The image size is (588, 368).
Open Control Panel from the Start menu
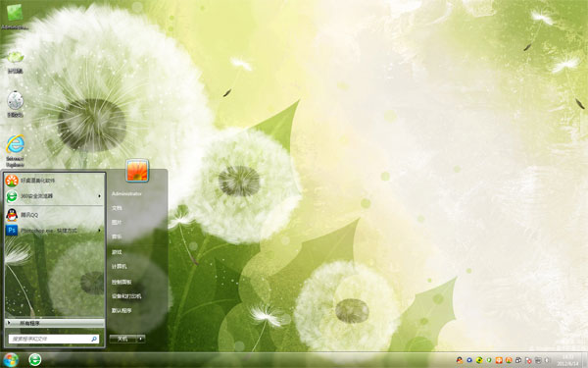pos(122,282)
